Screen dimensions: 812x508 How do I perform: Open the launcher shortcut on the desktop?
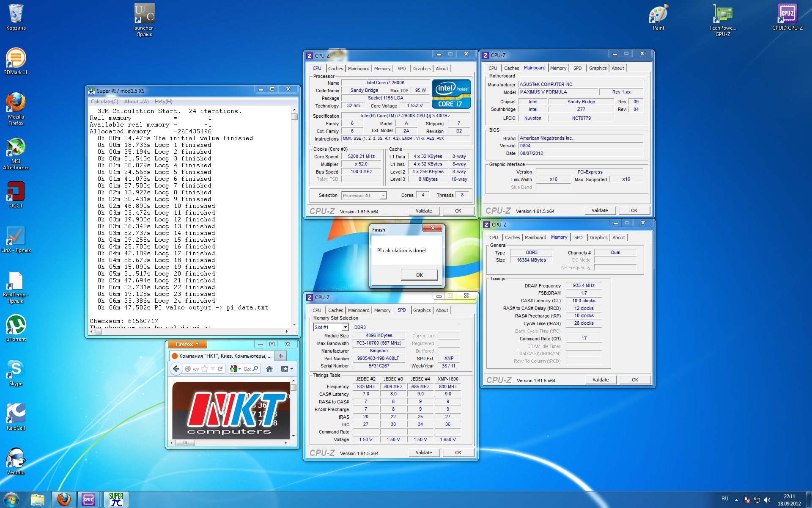click(144, 20)
